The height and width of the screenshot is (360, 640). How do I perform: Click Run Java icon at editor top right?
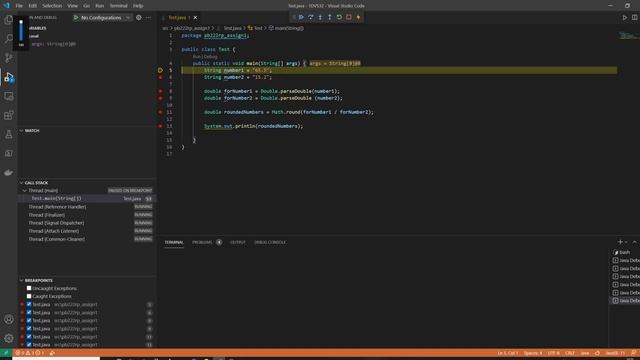(624, 18)
